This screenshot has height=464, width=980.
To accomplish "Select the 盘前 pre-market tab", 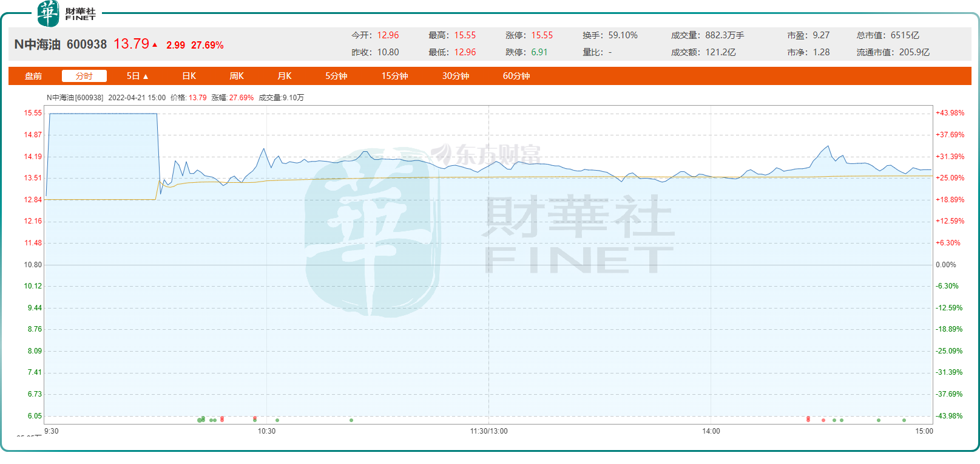I will point(33,76).
